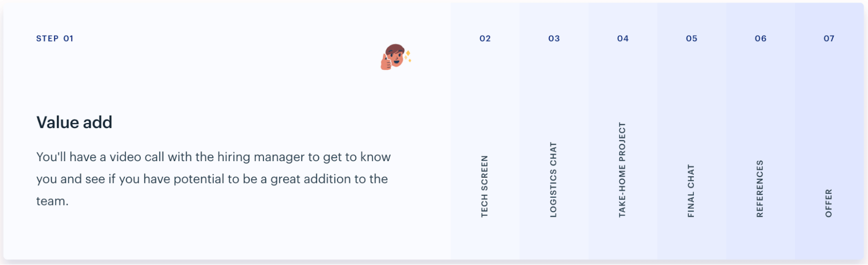Click the 05 step number
This screenshot has height=265, width=868.
click(x=691, y=38)
